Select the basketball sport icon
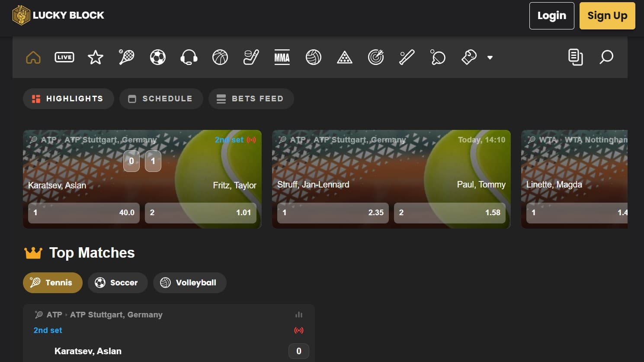The width and height of the screenshot is (644, 362). point(220,57)
